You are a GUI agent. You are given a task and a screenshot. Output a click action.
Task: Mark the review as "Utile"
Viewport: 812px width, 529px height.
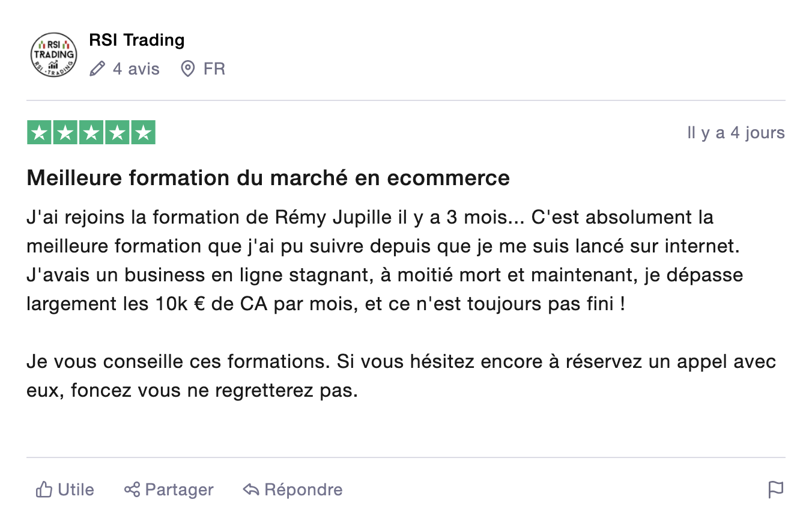tap(76, 490)
